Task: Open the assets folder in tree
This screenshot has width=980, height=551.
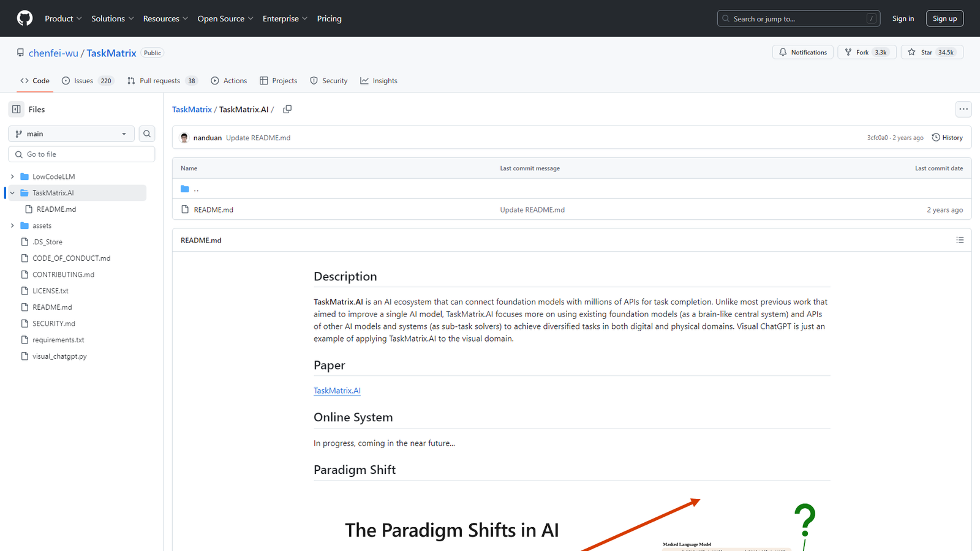Action: pyautogui.click(x=42, y=225)
